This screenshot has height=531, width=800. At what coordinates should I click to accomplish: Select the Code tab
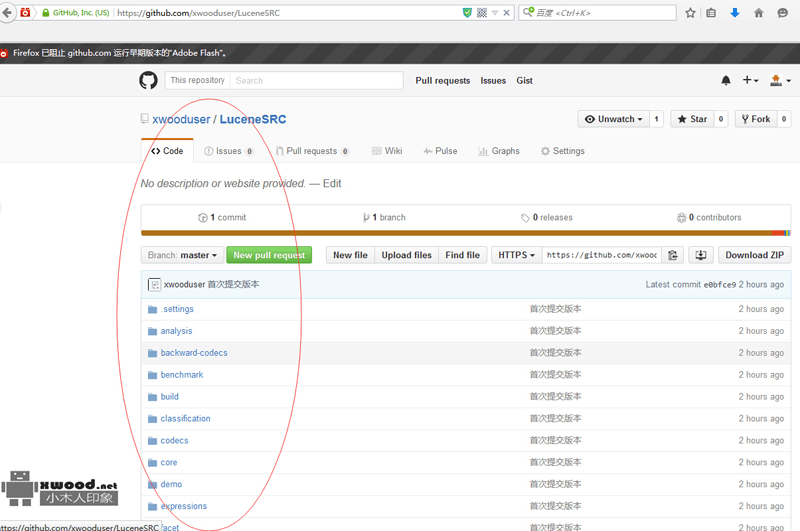pos(167,151)
